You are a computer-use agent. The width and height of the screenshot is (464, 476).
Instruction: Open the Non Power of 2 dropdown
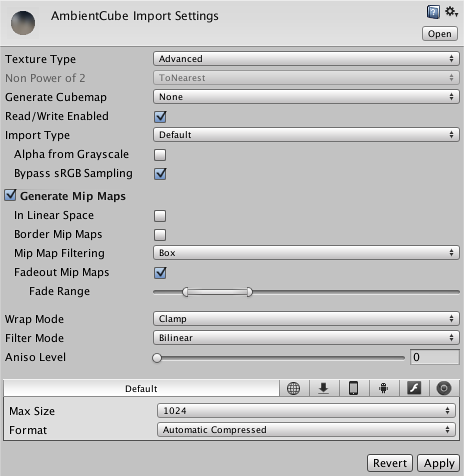click(x=306, y=78)
